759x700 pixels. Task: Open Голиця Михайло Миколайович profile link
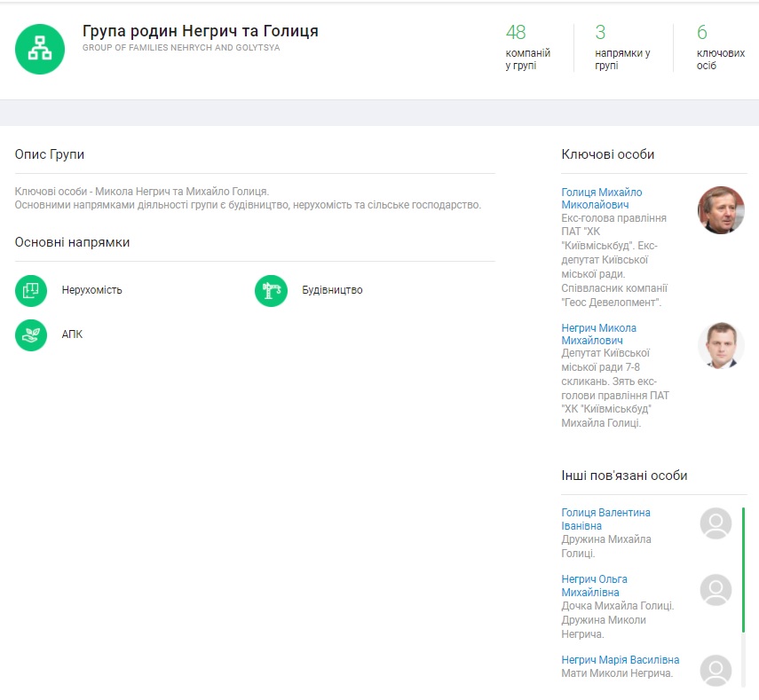pyautogui.click(x=601, y=199)
